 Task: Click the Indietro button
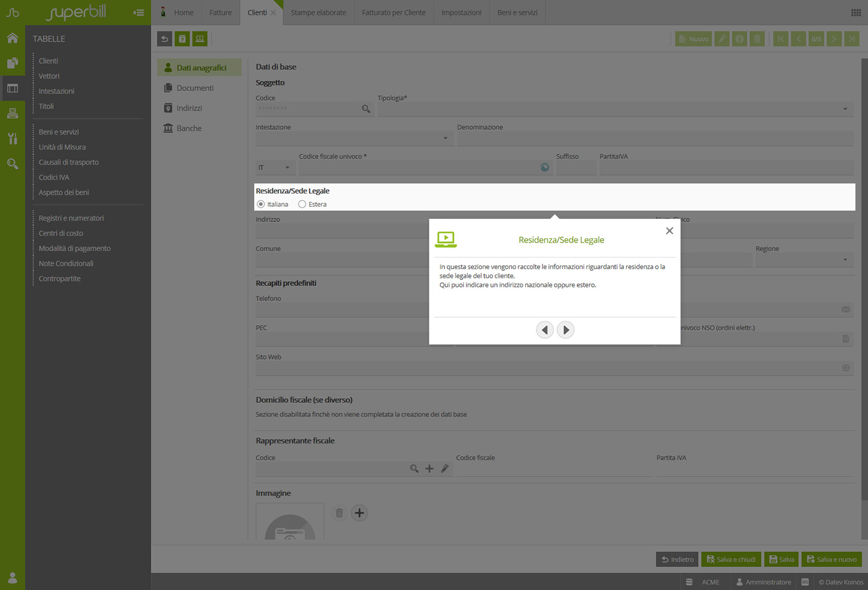click(677, 559)
